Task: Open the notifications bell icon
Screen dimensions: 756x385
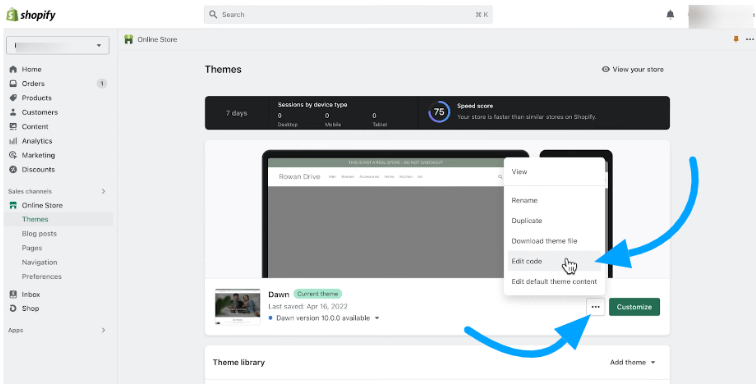Action: 670,15
